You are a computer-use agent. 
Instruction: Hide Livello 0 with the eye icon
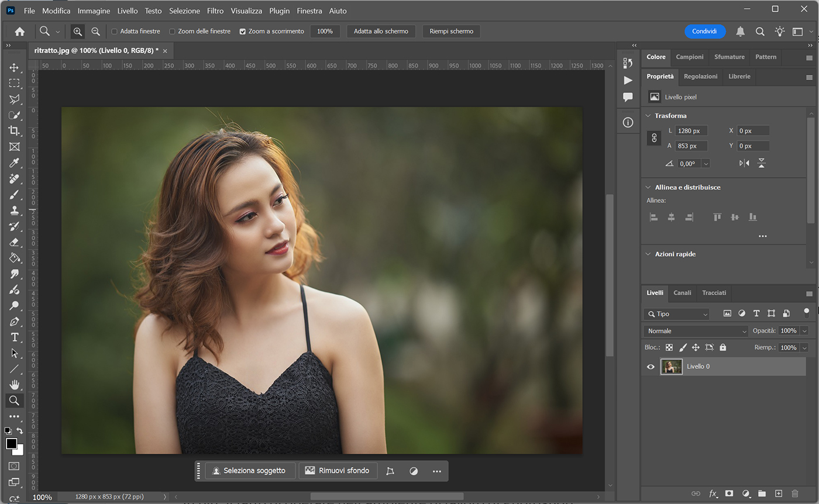pos(651,367)
